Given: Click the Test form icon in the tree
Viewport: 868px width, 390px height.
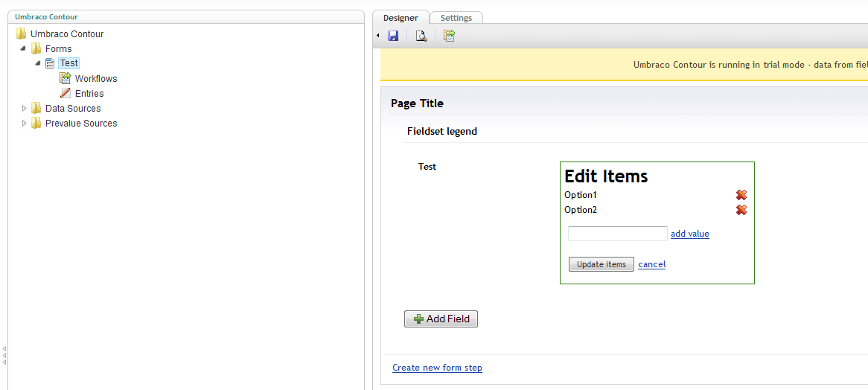Looking at the screenshot, I should [50, 63].
